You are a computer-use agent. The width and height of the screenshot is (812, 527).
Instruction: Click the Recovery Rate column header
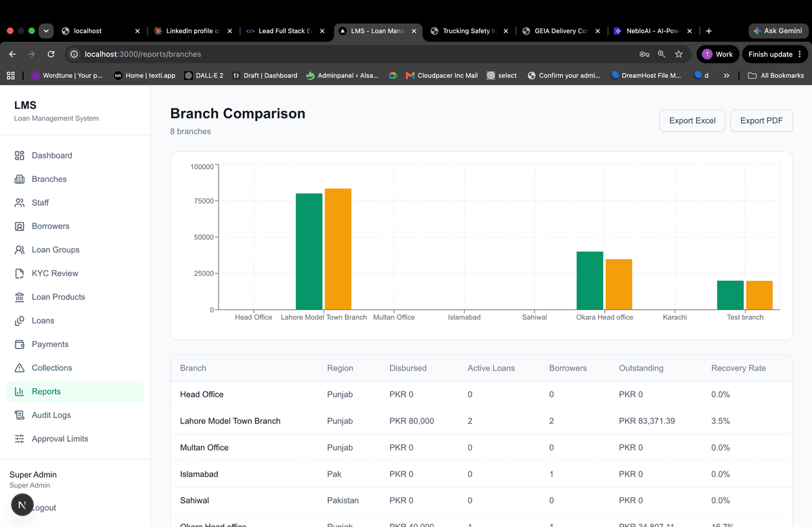[738, 368]
